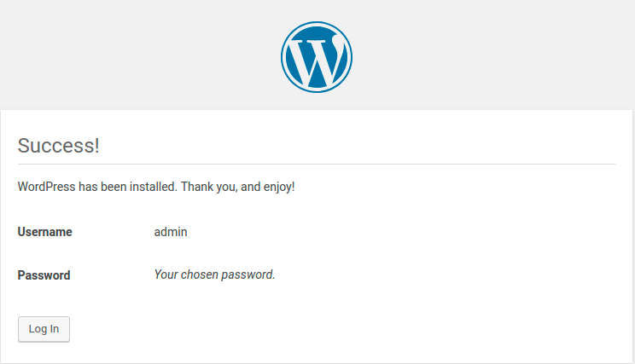The width and height of the screenshot is (635, 364).
Task: Click the white W letter inside the logo
Action: coord(317,61)
